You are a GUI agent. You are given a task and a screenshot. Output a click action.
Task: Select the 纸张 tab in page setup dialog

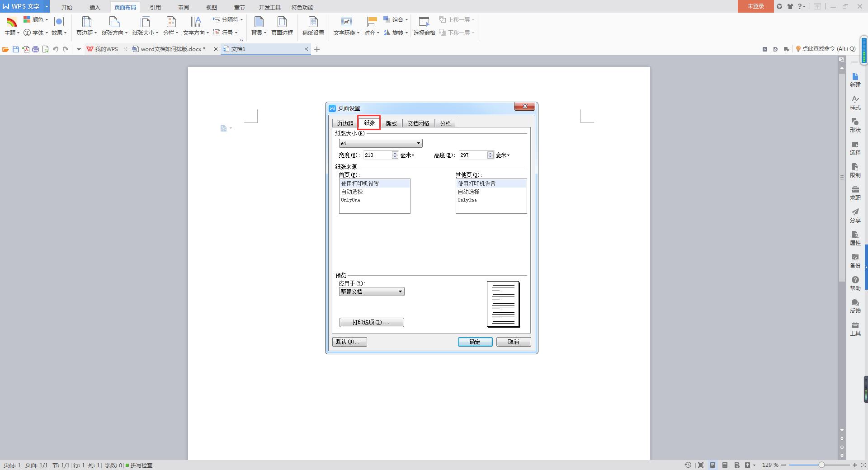pos(369,123)
